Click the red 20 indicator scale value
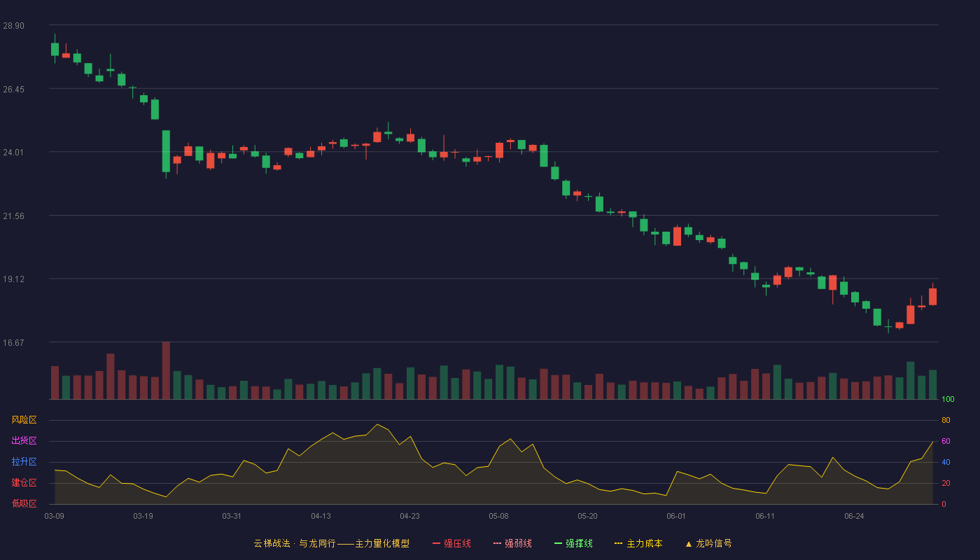The width and height of the screenshot is (980, 560). point(946,483)
